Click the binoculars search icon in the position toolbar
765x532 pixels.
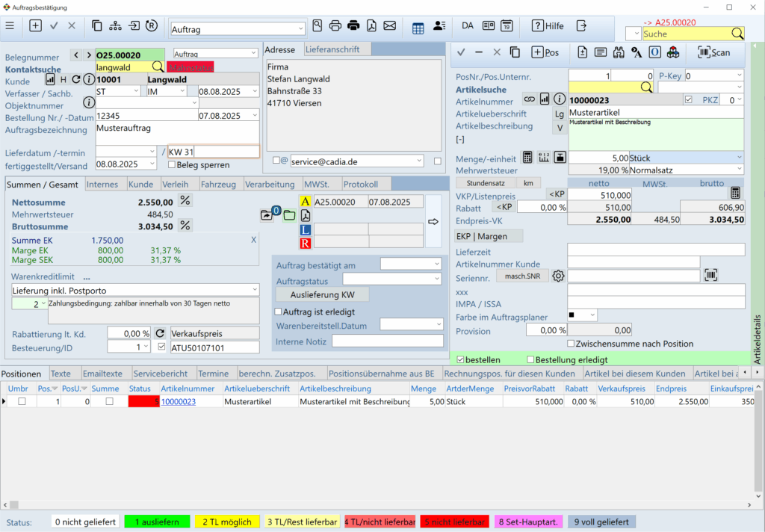click(618, 52)
